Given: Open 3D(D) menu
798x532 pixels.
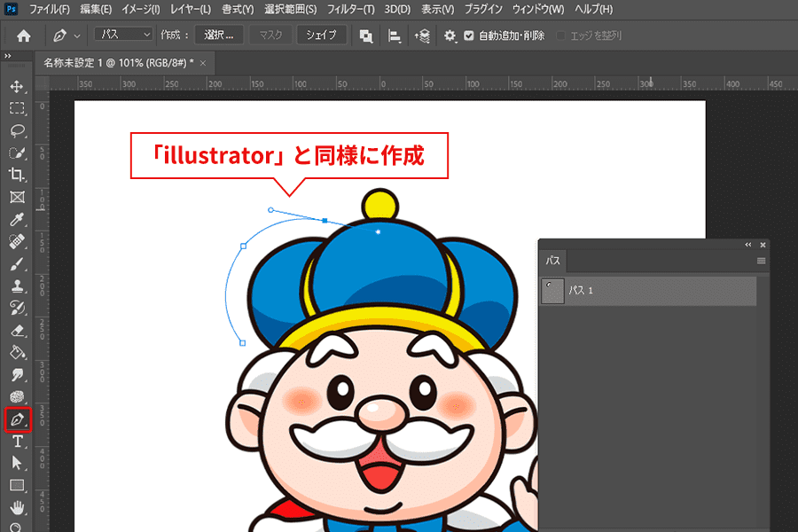Looking at the screenshot, I should [397, 9].
